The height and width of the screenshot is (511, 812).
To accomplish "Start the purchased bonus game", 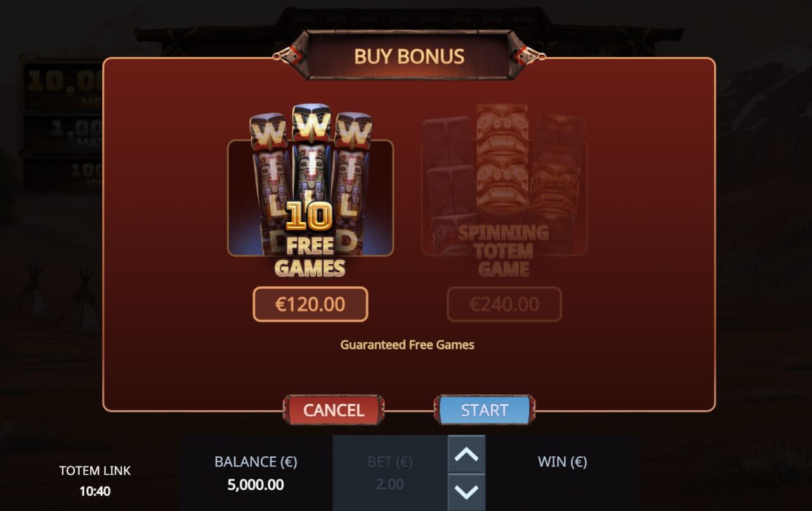I will coord(485,410).
